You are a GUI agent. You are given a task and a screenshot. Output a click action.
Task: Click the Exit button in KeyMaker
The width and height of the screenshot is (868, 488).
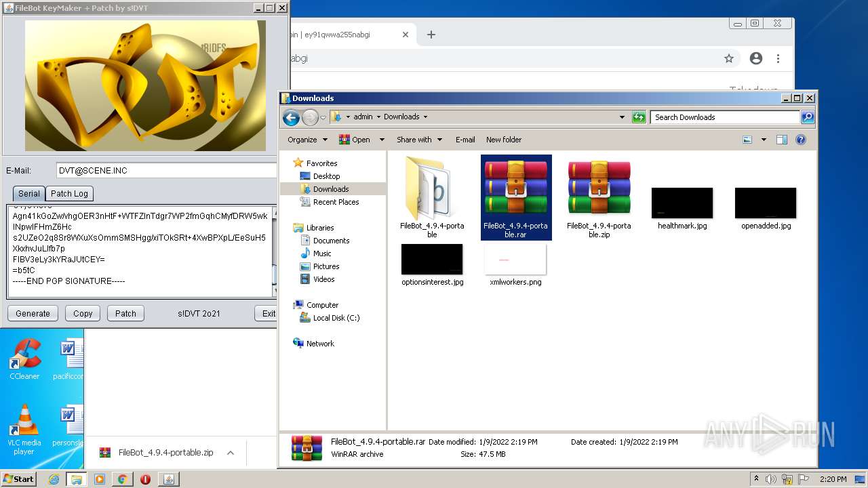(266, 313)
